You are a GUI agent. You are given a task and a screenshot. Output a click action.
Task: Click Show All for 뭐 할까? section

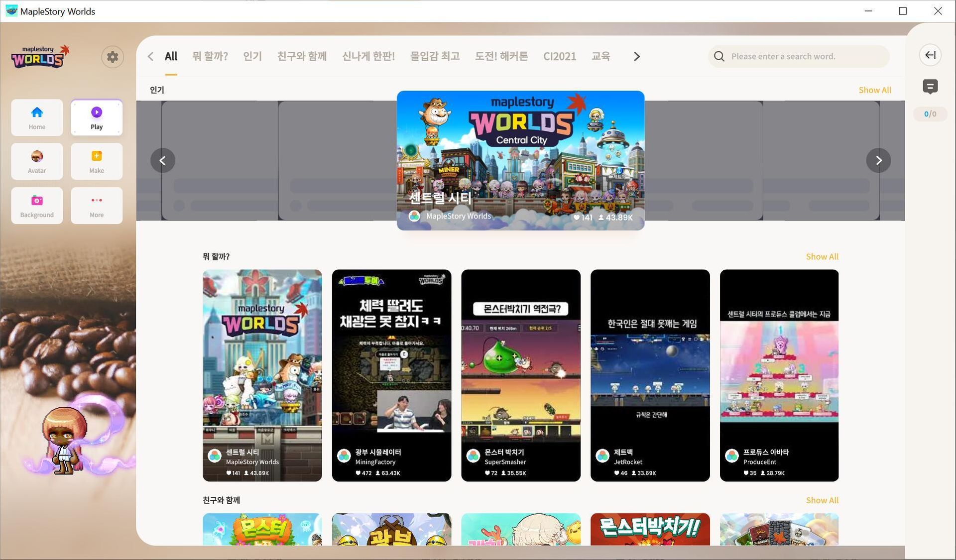822,256
